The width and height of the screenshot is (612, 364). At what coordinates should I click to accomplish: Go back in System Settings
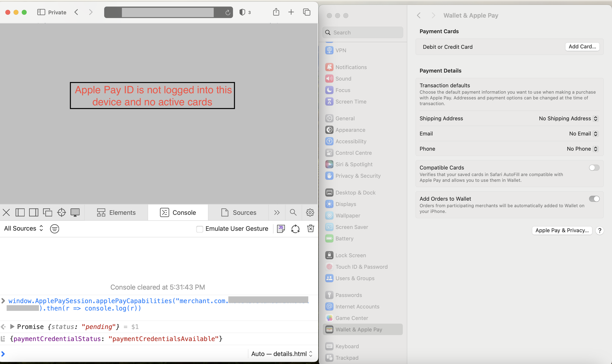point(419,15)
